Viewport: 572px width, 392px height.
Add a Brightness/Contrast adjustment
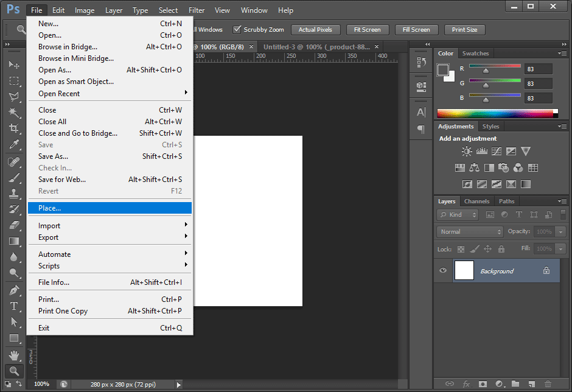click(x=466, y=151)
